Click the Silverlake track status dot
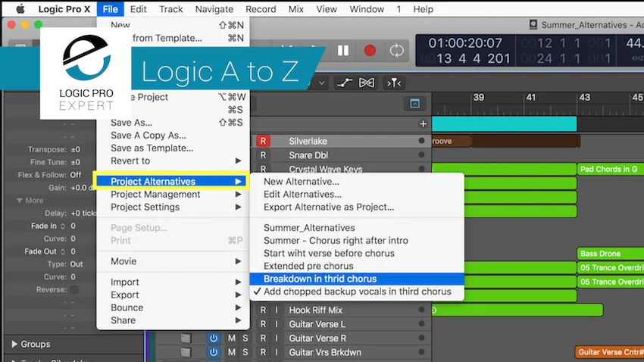 (x=421, y=141)
